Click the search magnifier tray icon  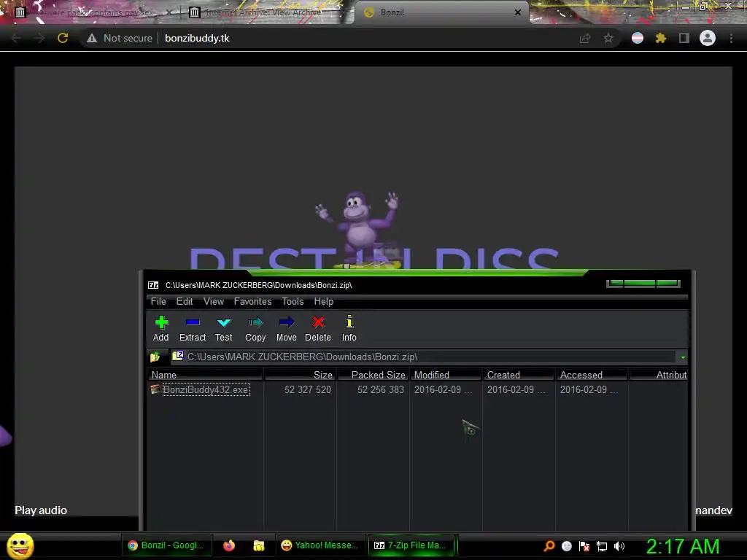(549, 545)
